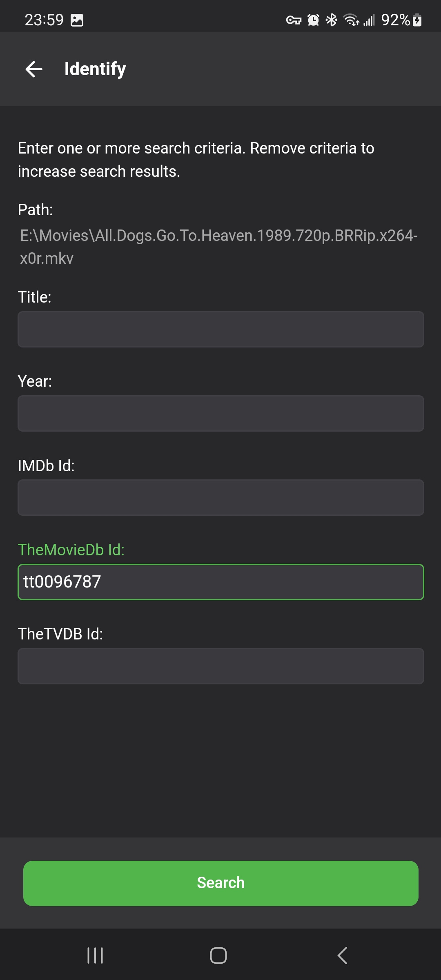Tap the back arrow in Identify header
This screenshot has height=980, width=441.
pos(34,69)
